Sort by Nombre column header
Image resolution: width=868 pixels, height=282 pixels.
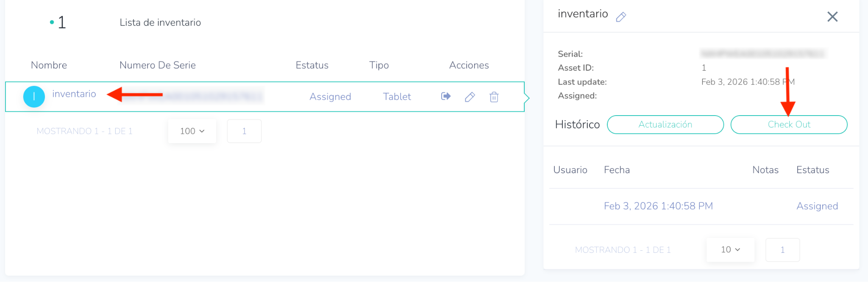coord(49,65)
